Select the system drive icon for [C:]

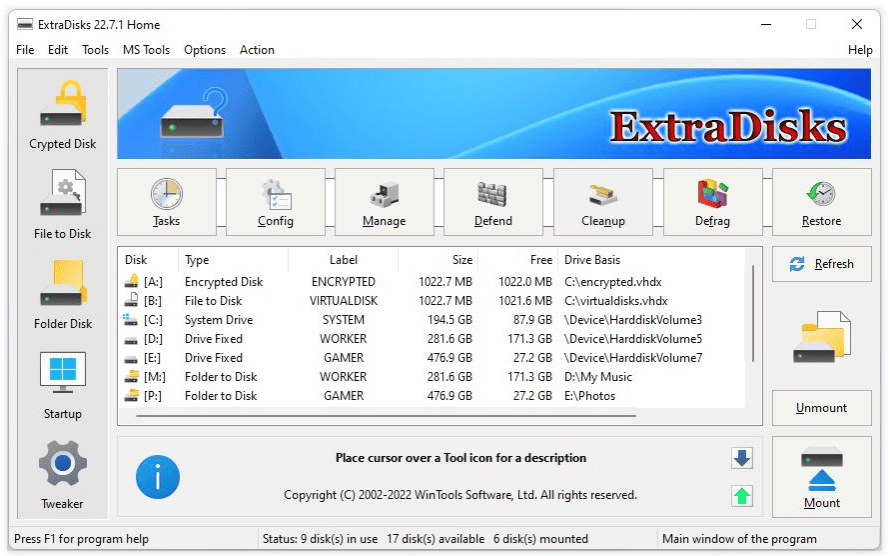(x=131, y=319)
